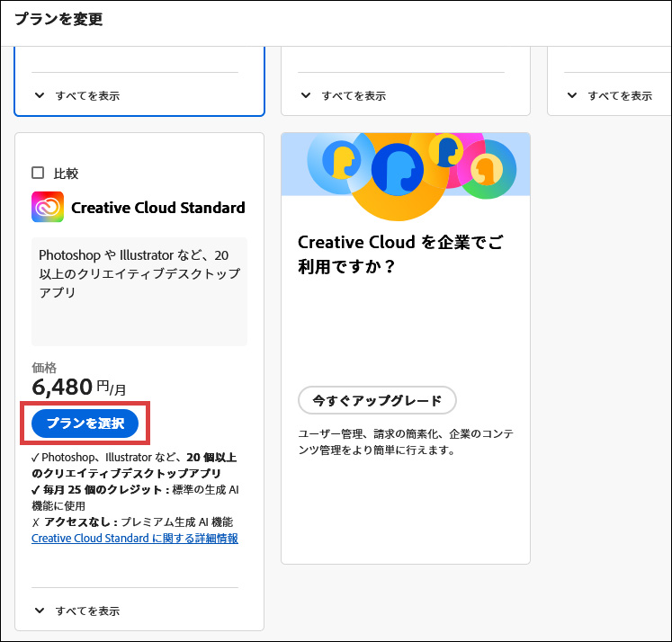This screenshot has height=642, width=672.
Task: Click the 価格 label
Action: click(x=44, y=368)
